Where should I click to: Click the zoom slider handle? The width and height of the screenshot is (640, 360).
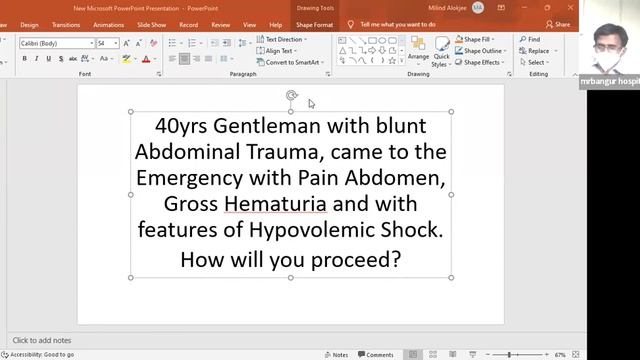[509, 355]
